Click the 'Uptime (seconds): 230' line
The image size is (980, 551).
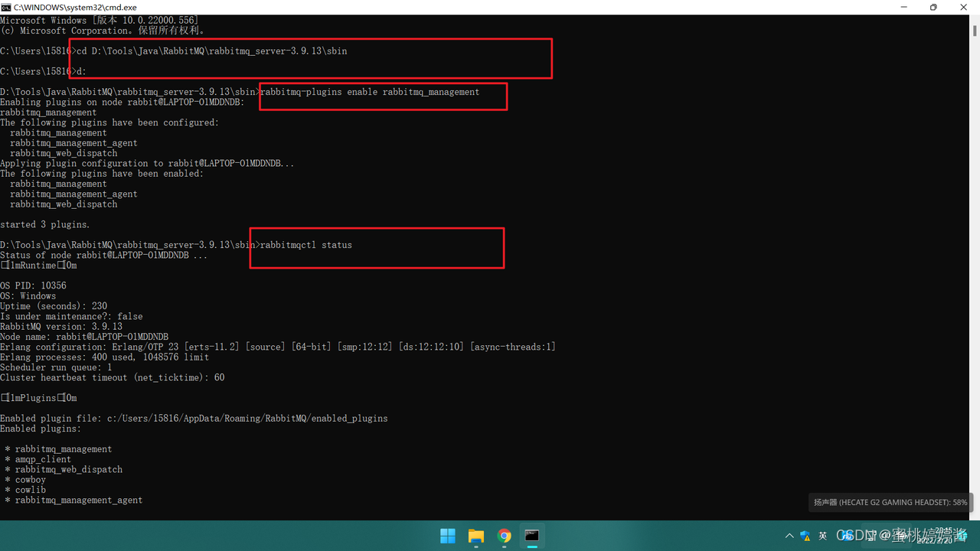(x=54, y=306)
